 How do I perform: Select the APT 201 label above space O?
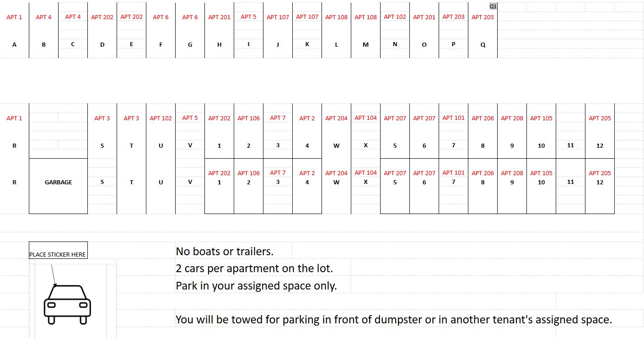point(424,17)
